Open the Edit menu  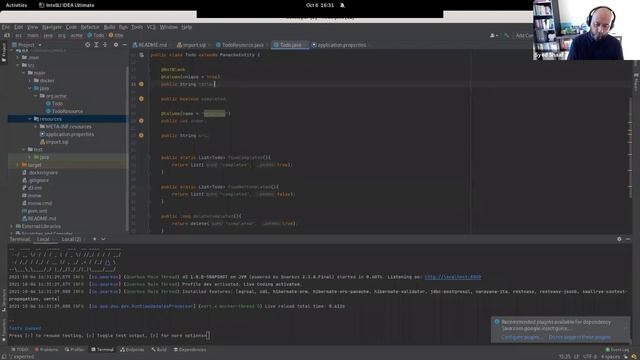19,27
